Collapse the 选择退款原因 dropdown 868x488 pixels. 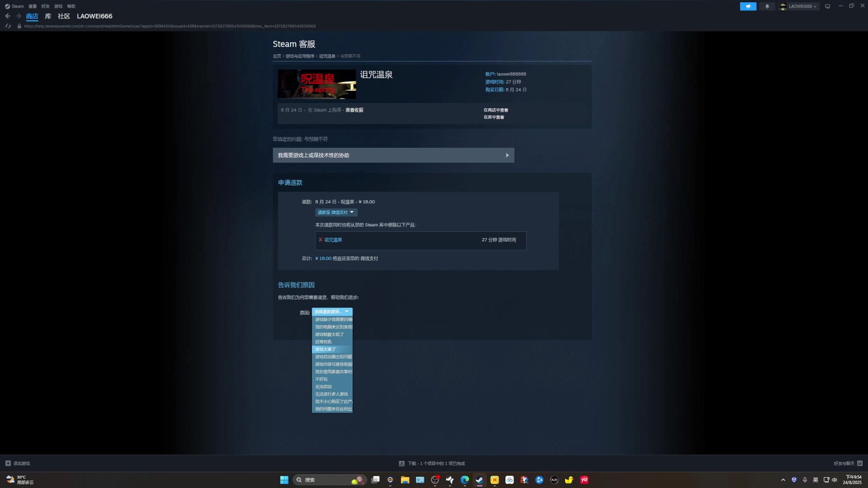click(332, 312)
